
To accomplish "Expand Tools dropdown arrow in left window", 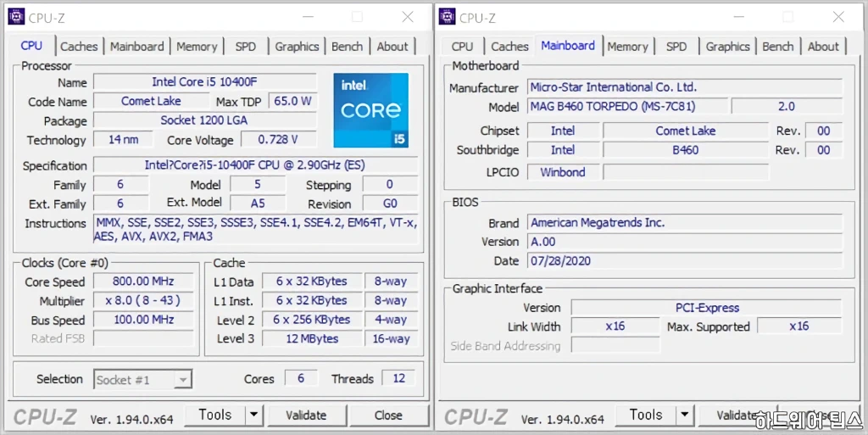I will (254, 415).
